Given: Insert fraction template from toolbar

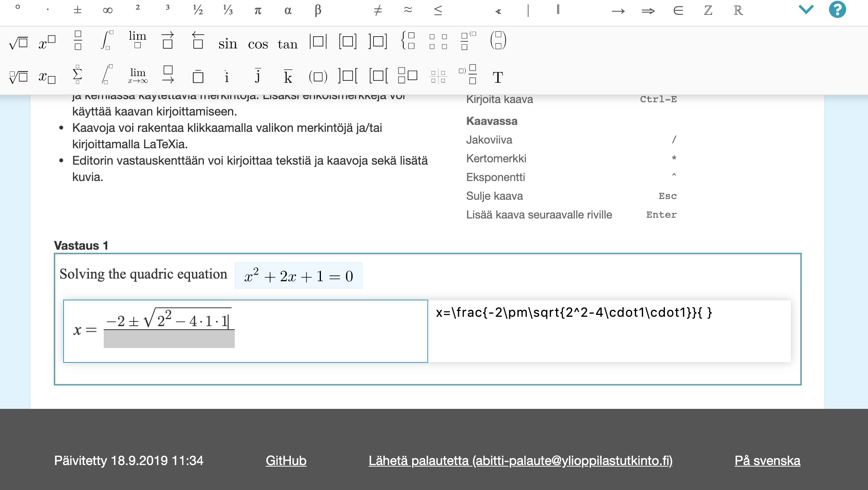Looking at the screenshot, I should point(78,41).
